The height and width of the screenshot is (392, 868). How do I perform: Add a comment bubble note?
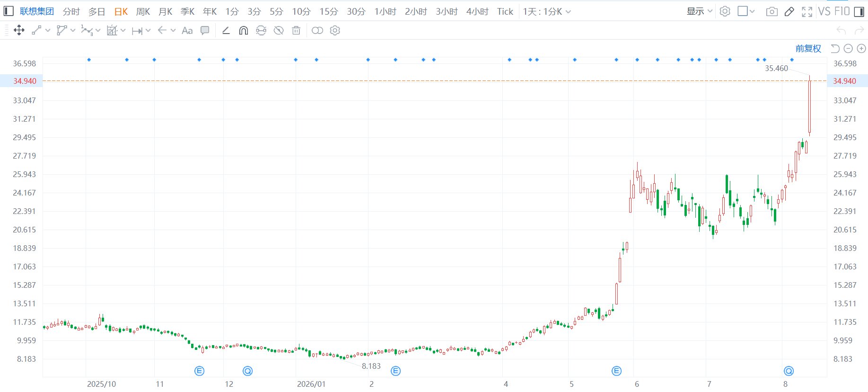pos(205,30)
